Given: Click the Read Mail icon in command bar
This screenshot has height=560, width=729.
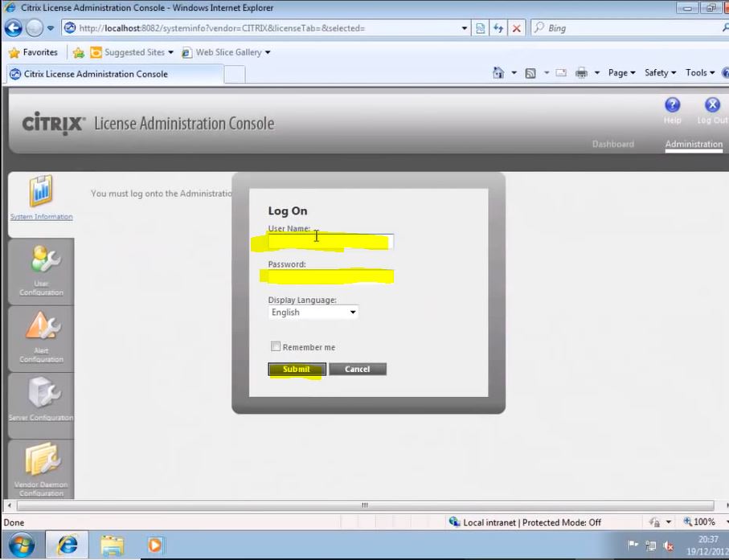Looking at the screenshot, I should [x=562, y=72].
